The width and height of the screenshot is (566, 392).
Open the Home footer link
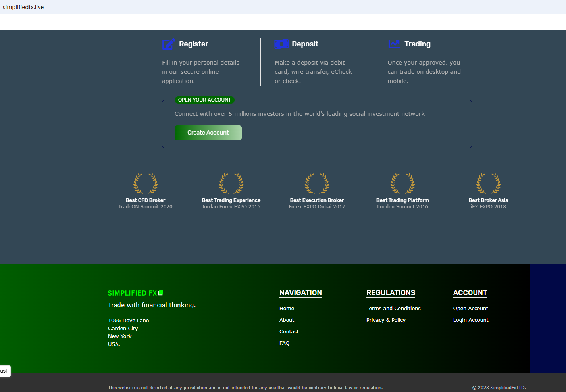[287, 309]
